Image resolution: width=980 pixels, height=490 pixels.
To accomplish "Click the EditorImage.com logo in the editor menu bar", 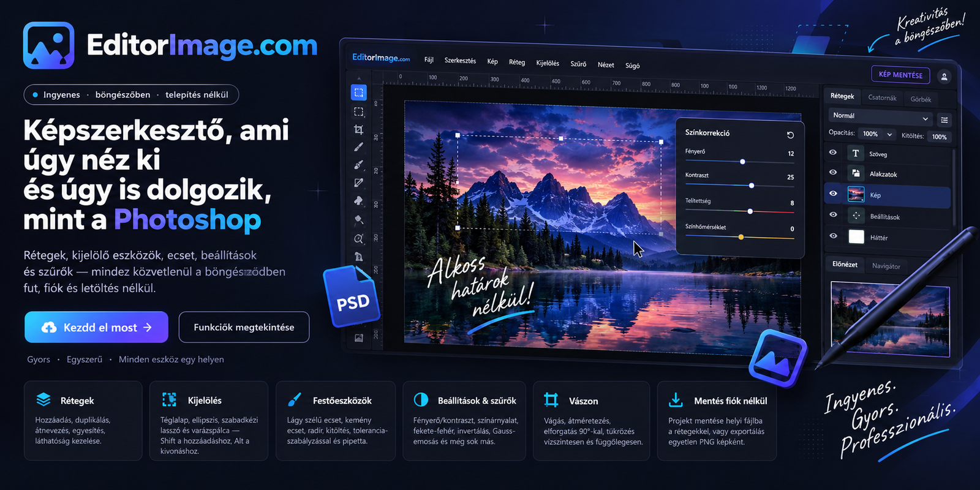I will click(x=381, y=58).
